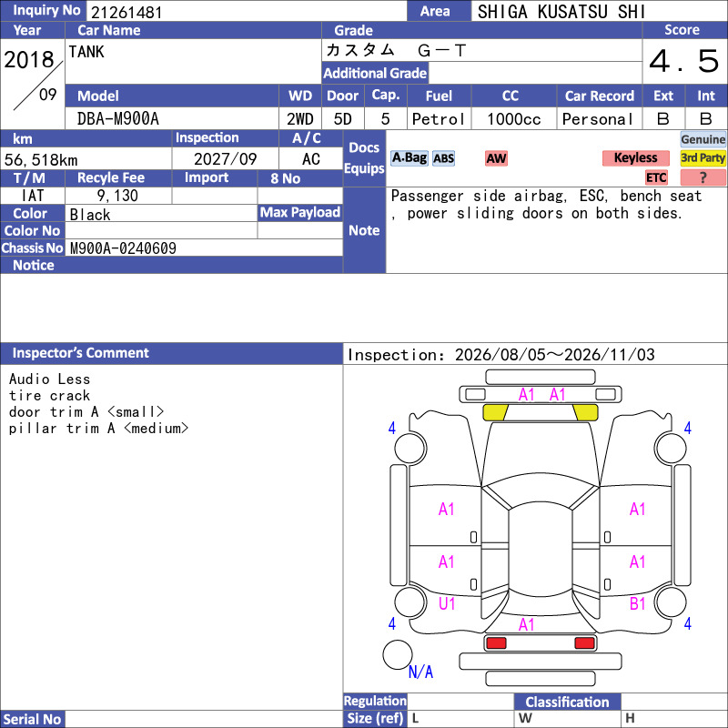
Task: Click the Classification header cell
Action: click(567, 702)
